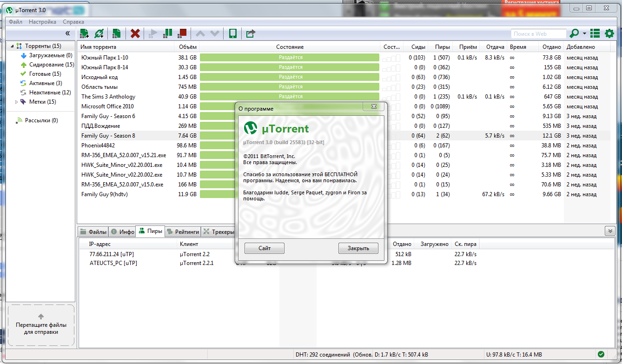
Task: Sort by Состояние column header
Action: coord(290,47)
